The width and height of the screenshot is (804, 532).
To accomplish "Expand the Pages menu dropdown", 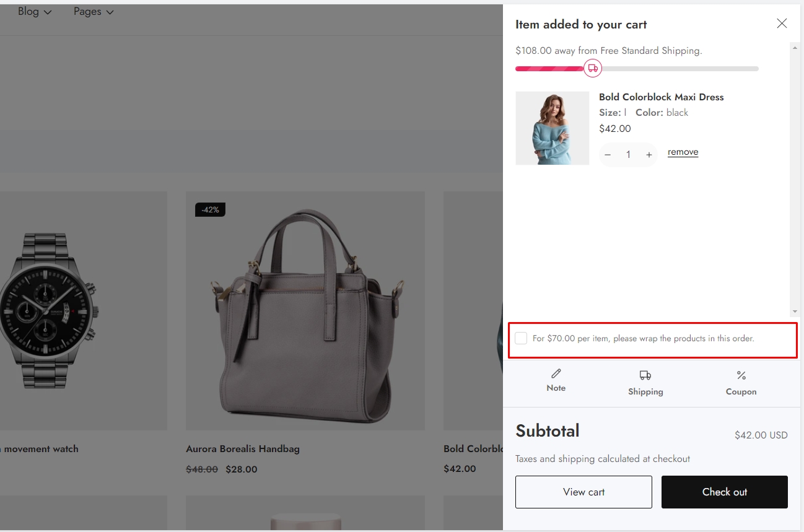I will 94,12.
